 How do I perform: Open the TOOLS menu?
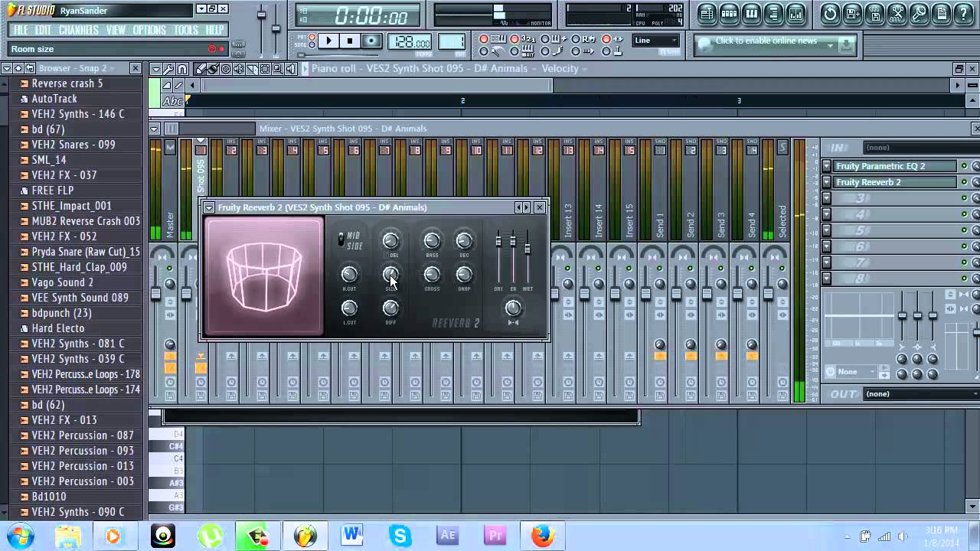click(x=186, y=30)
